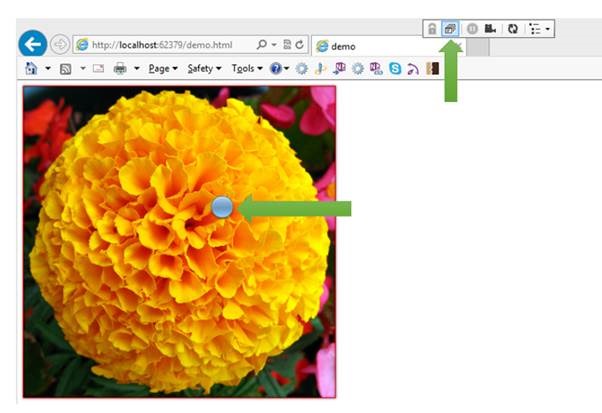Click the Skype icon in the command bar
The width and height of the screenshot is (602, 413).
(396, 69)
